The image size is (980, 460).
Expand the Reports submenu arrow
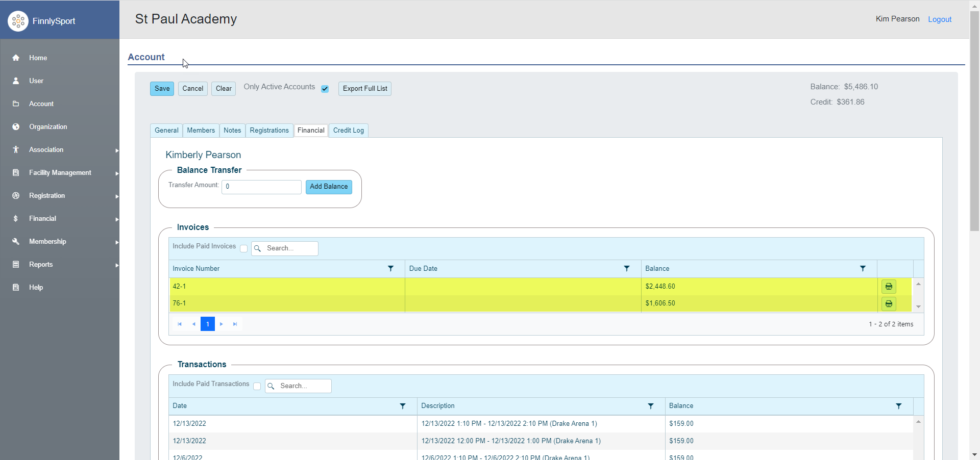pos(117,265)
